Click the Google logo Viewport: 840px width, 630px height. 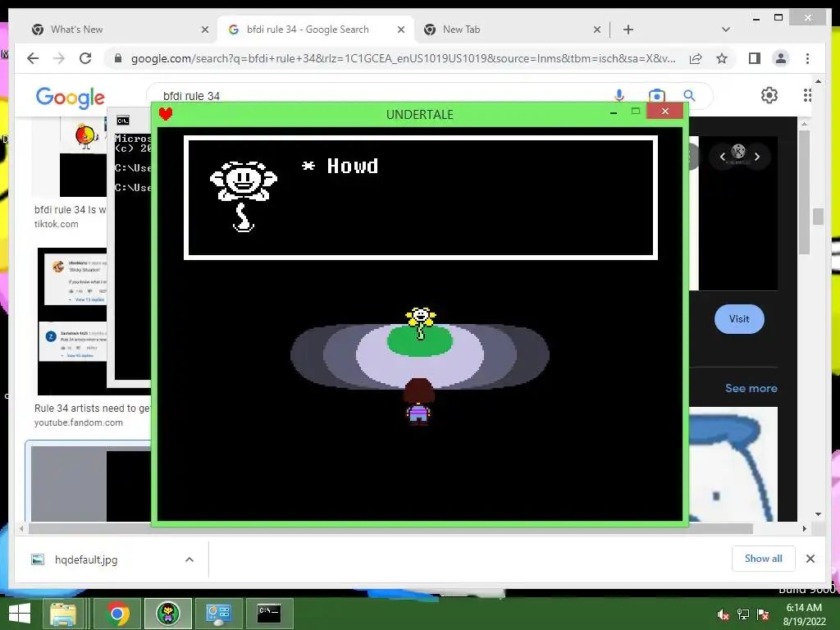point(71,98)
